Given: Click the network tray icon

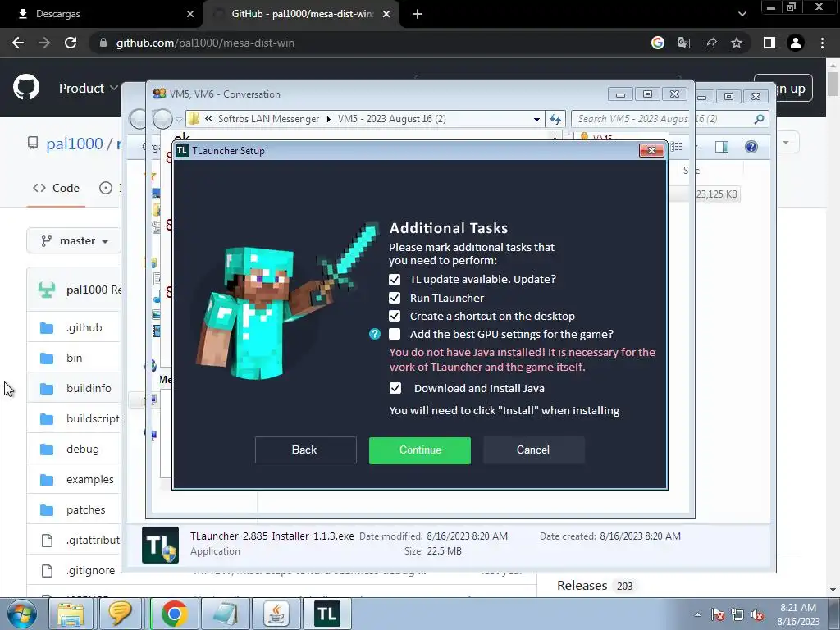Looking at the screenshot, I should point(737,615).
